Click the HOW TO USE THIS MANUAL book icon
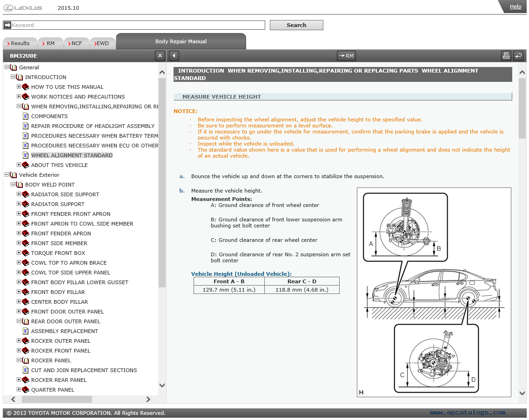The height and width of the screenshot is (420, 529). click(x=25, y=87)
